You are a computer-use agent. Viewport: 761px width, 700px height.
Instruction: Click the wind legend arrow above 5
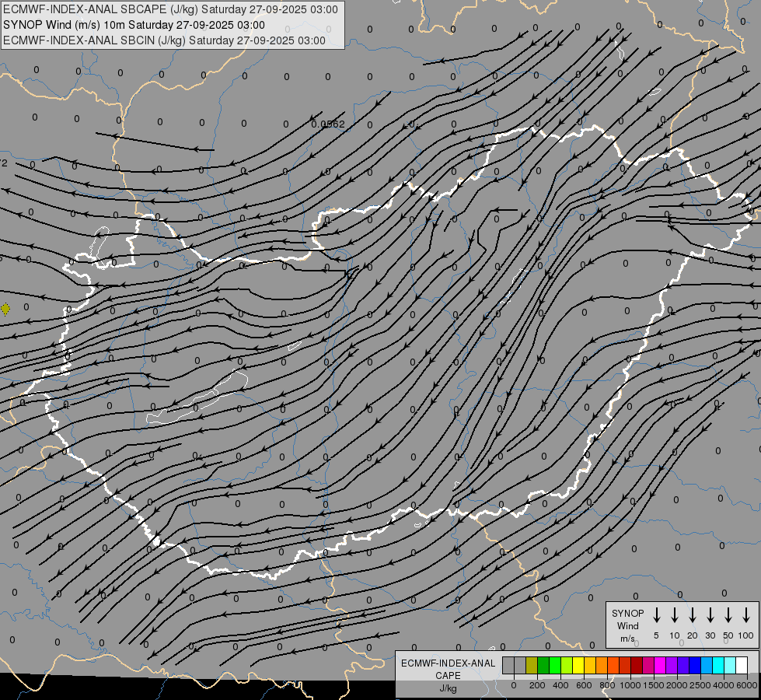(657, 615)
